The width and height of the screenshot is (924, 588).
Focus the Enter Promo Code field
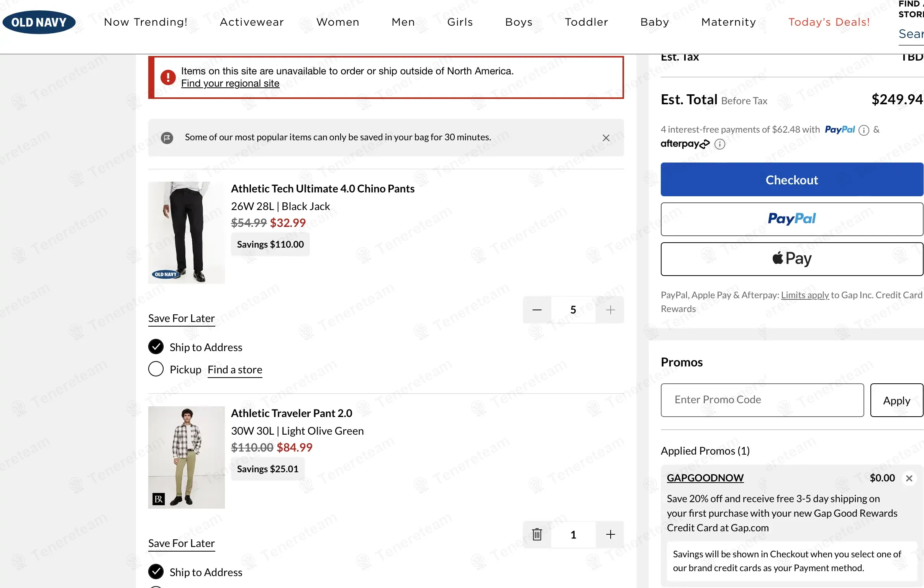coord(762,400)
